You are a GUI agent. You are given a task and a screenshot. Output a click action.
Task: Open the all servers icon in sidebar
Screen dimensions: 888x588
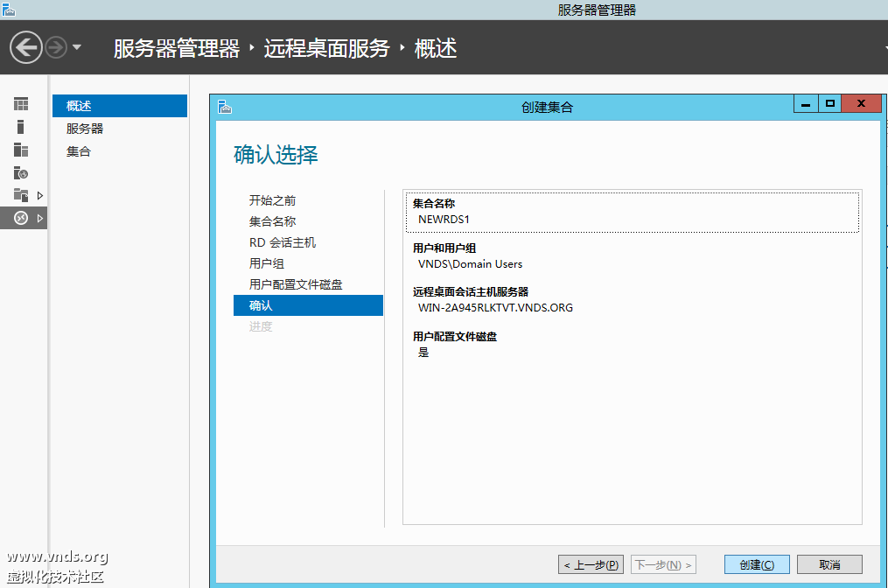[x=21, y=150]
